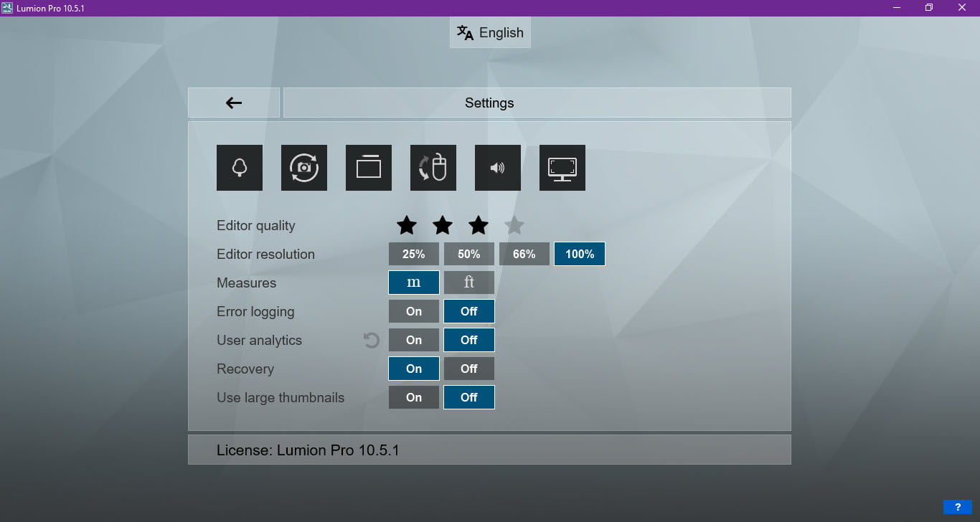This screenshot has width=980, height=522.
Task: Toggle the mouse pan inversion icon
Action: pyautogui.click(x=433, y=168)
